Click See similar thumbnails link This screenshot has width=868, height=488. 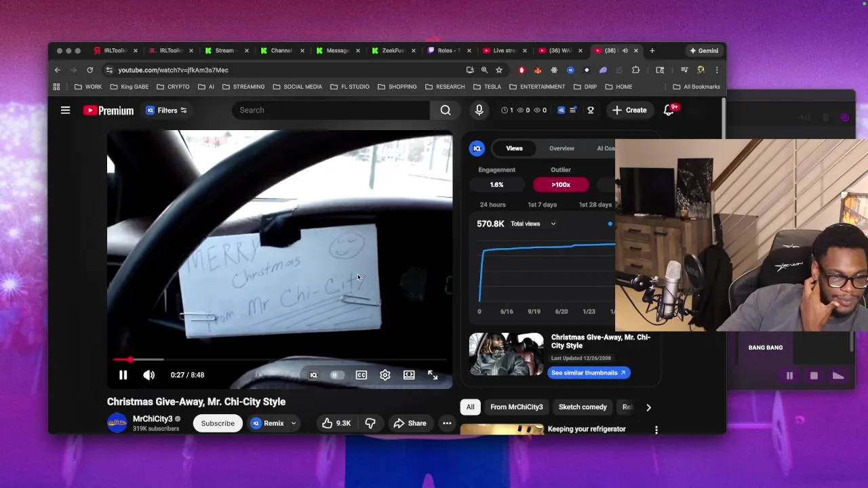coord(589,373)
